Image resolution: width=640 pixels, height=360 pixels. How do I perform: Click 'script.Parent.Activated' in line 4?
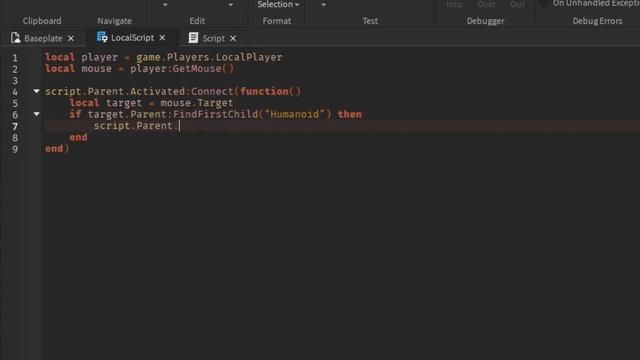[x=115, y=91]
